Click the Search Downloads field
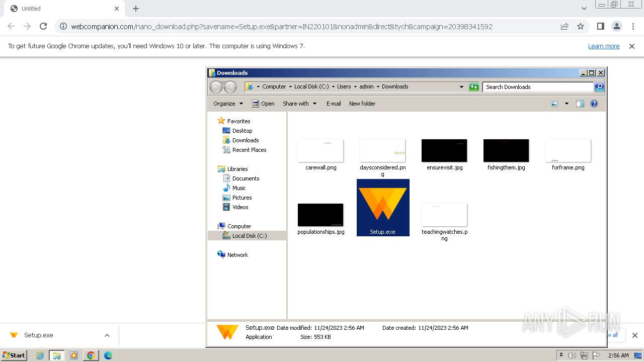 point(538,87)
